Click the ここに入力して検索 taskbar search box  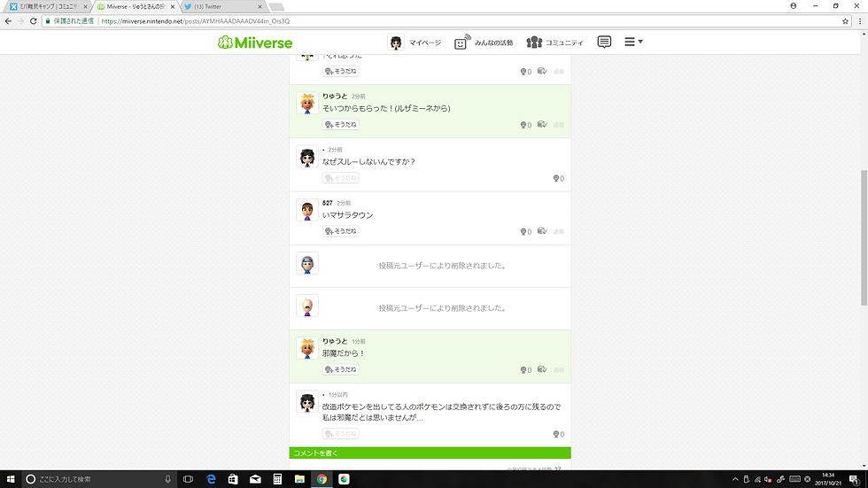pos(99,479)
